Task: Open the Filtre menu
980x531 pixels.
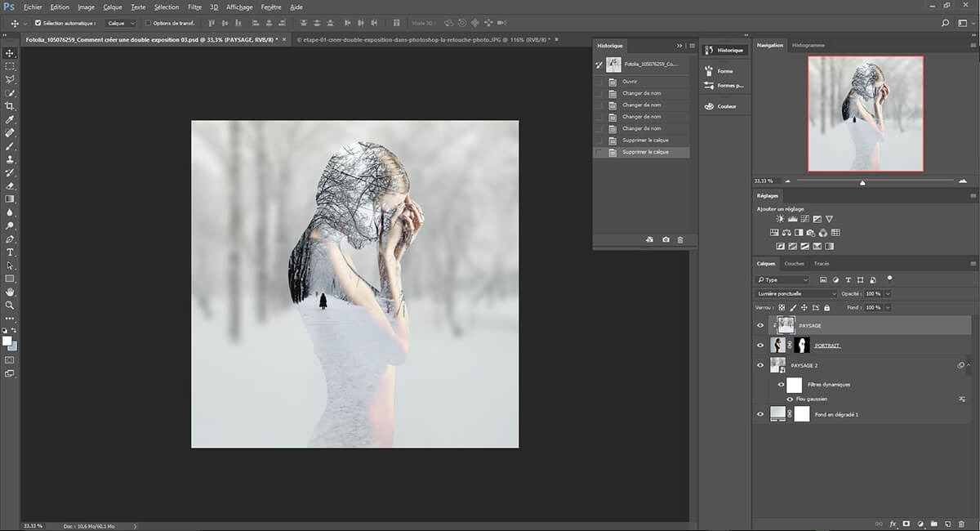Action: pos(194,7)
